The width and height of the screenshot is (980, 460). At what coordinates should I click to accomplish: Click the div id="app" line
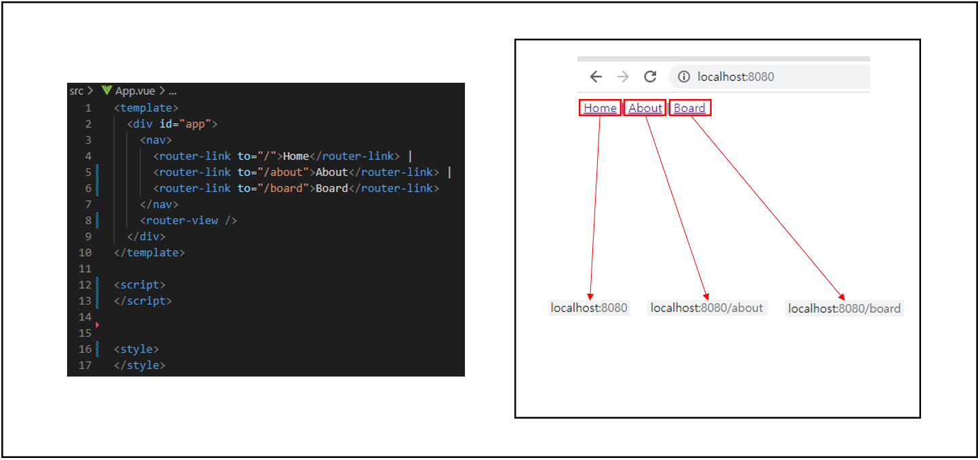coord(172,124)
